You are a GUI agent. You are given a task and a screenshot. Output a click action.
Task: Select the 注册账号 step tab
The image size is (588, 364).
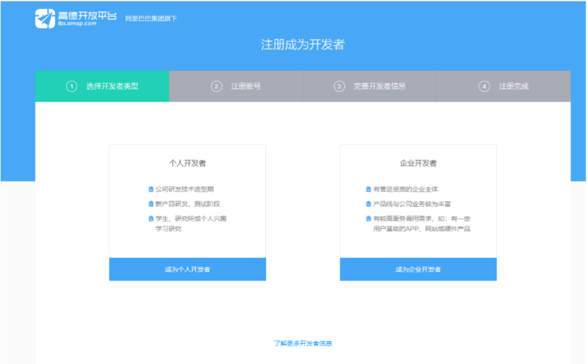(x=236, y=86)
